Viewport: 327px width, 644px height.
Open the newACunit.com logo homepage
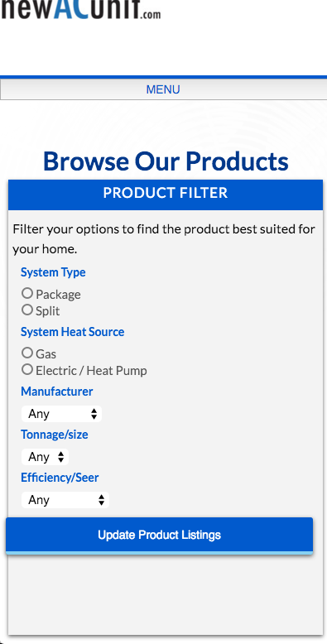(x=80, y=9)
